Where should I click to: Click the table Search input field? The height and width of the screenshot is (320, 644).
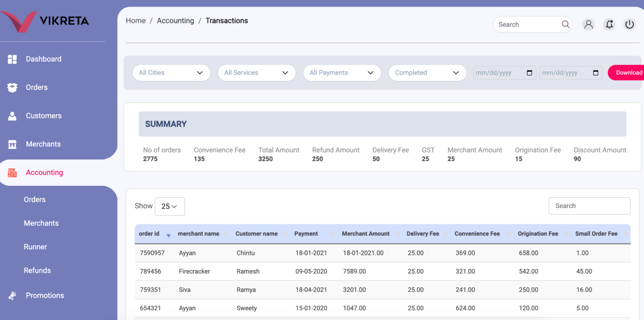589,206
